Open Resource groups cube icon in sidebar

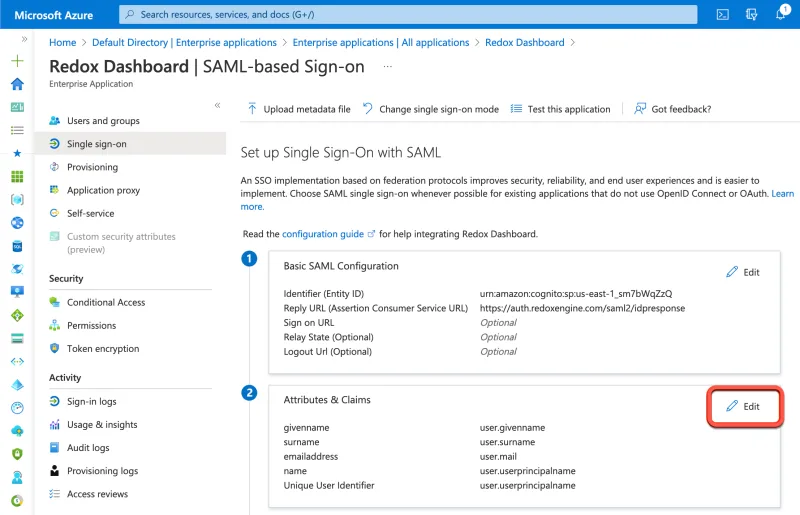17,200
